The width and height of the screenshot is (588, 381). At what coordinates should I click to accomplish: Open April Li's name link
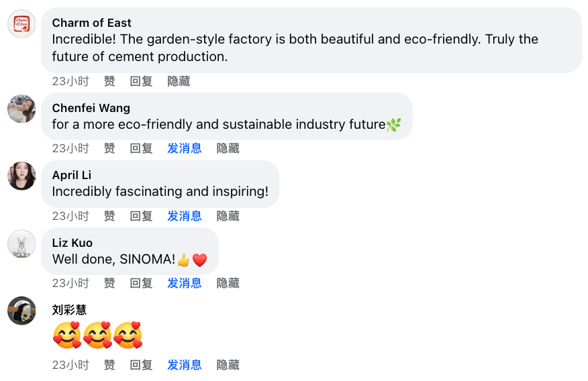click(x=72, y=175)
